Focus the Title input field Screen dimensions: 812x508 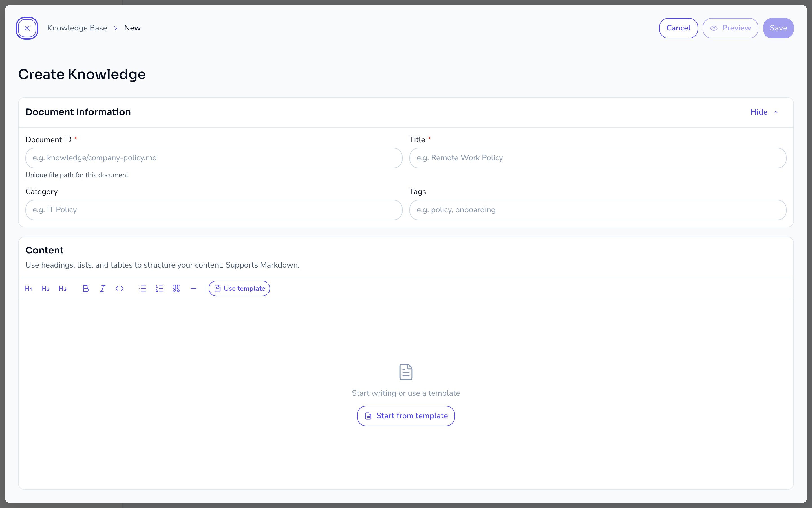tap(598, 158)
